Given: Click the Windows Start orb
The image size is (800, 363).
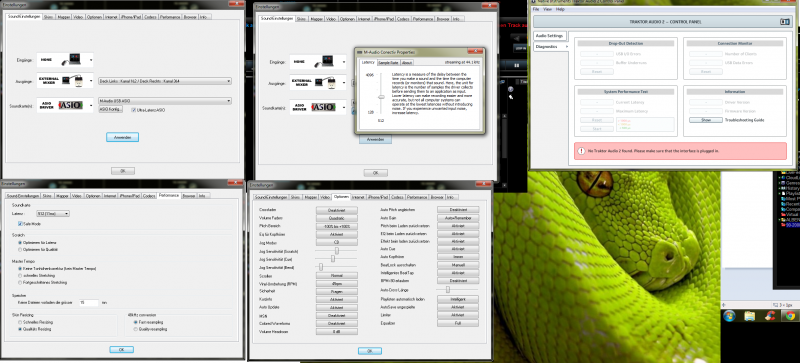Looking at the screenshot, I should (x=728, y=316).
